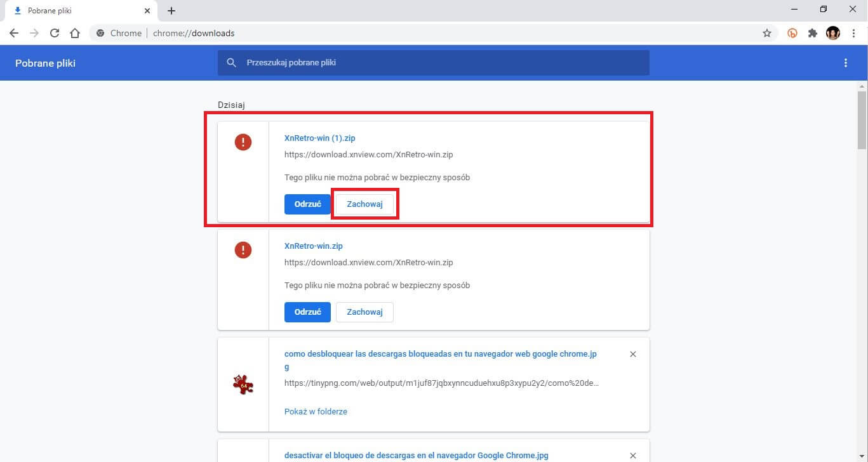Screen dimensions: 868x462
Task: Open the XnRetro-win.zip file link
Action: 314,246
